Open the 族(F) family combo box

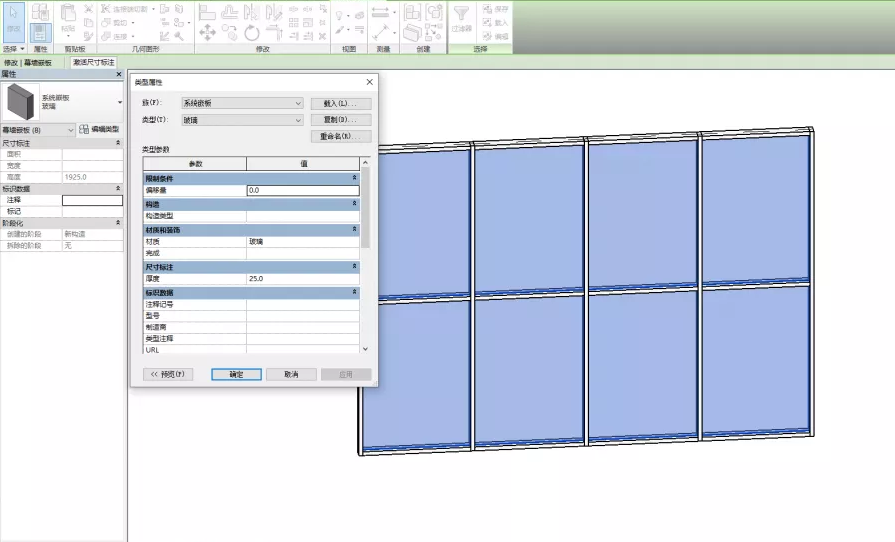point(242,103)
